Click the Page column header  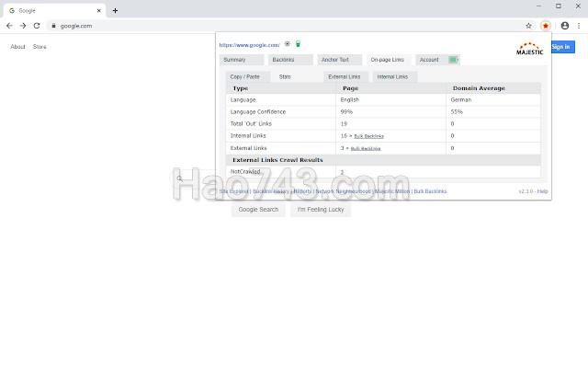coord(351,88)
